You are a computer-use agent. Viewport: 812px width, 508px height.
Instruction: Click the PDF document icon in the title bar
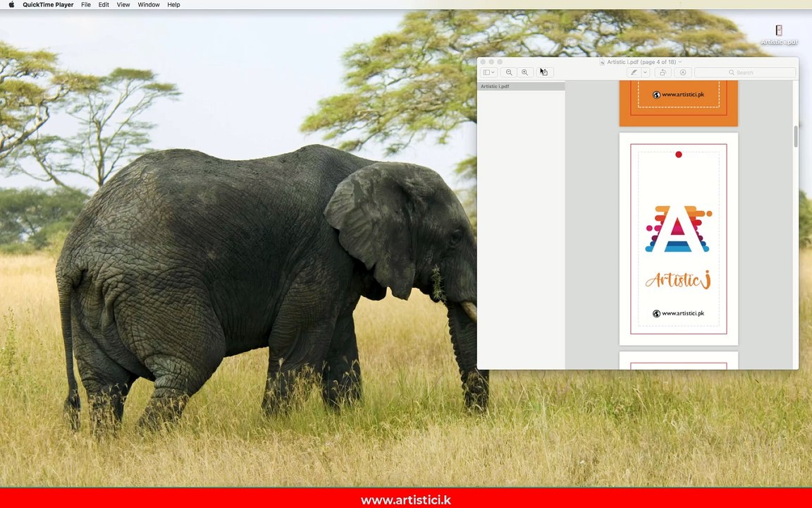pos(602,61)
